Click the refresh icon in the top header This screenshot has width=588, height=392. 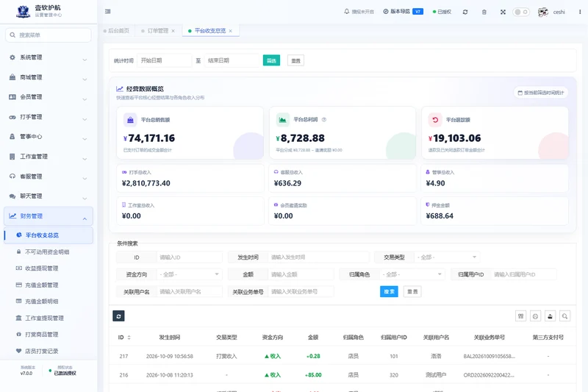tap(465, 12)
